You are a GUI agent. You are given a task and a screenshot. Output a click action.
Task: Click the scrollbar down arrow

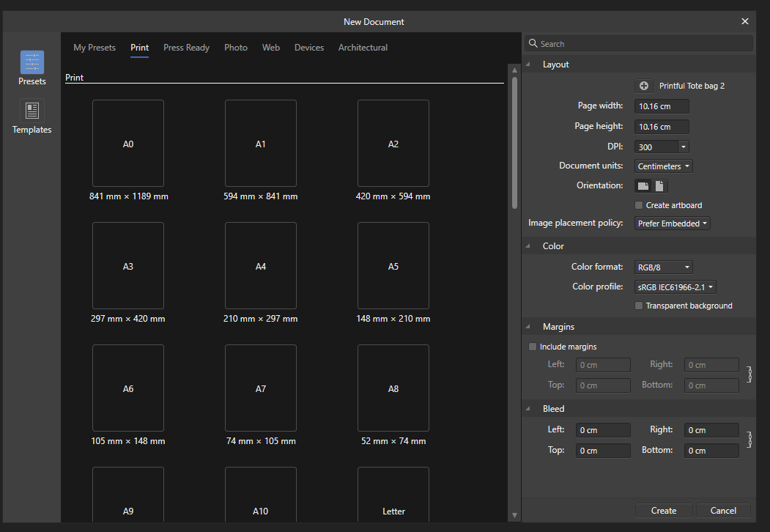tap(514, 515)
